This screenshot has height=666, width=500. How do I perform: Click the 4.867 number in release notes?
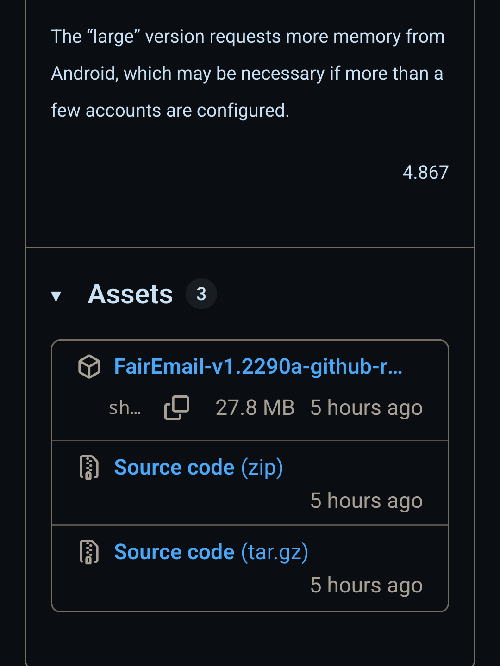click(426, 172)
